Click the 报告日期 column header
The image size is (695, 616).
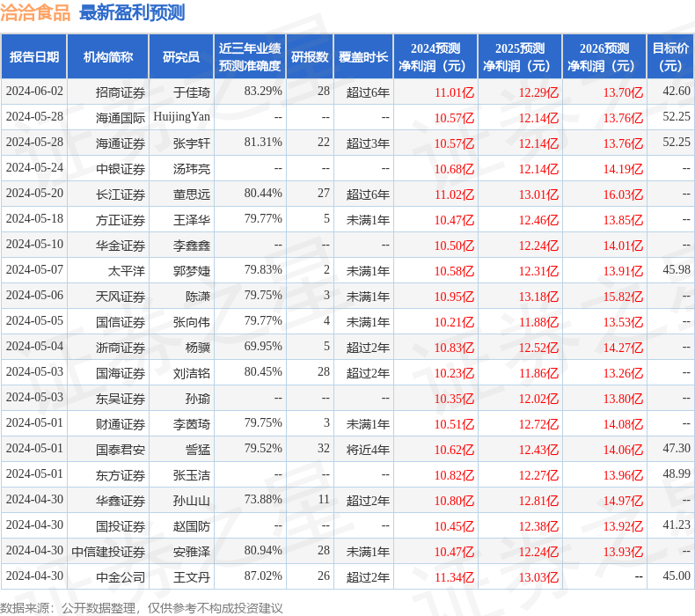coord(34,57)
